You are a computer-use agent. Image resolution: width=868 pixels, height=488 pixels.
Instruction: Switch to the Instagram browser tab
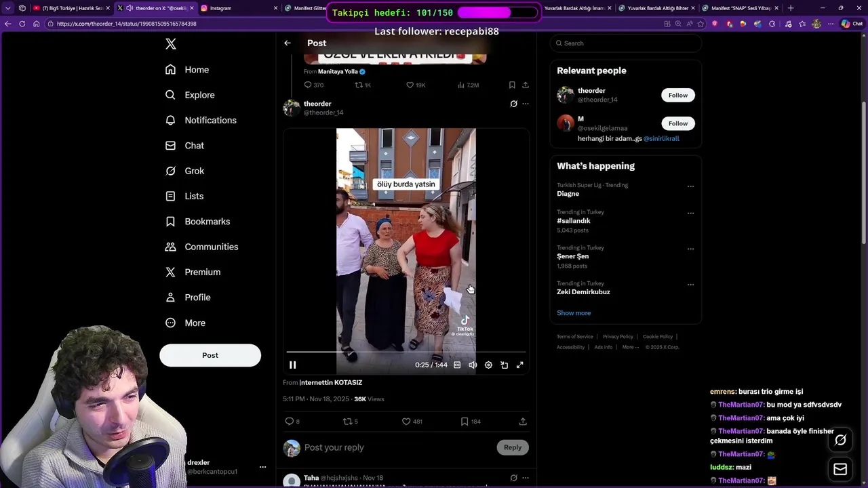tap(237, 8)
